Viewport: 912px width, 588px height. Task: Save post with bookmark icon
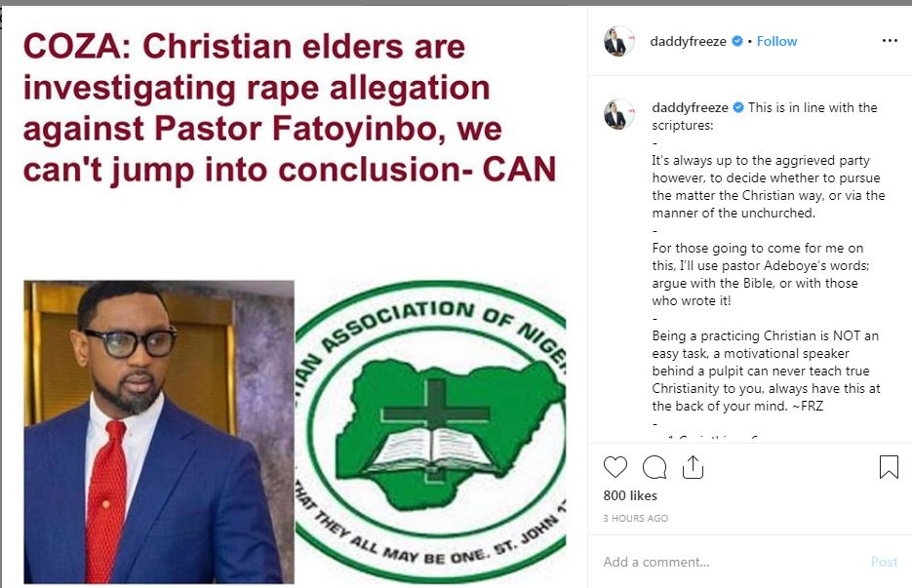(889, 468)
